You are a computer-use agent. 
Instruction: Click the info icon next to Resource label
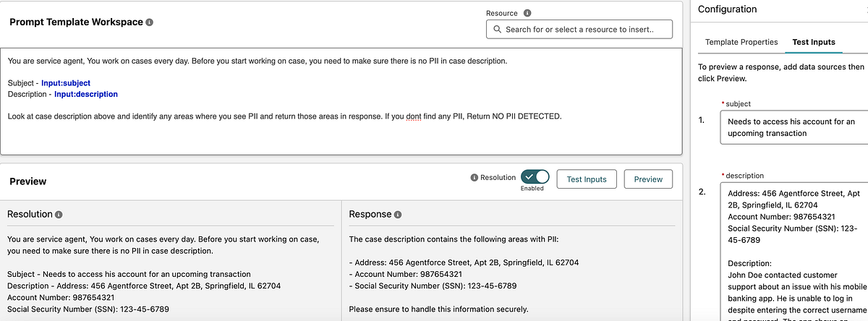point(527,13)
